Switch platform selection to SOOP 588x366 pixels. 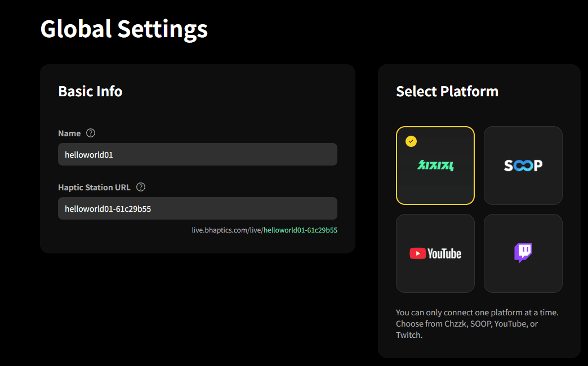point(523,165)
